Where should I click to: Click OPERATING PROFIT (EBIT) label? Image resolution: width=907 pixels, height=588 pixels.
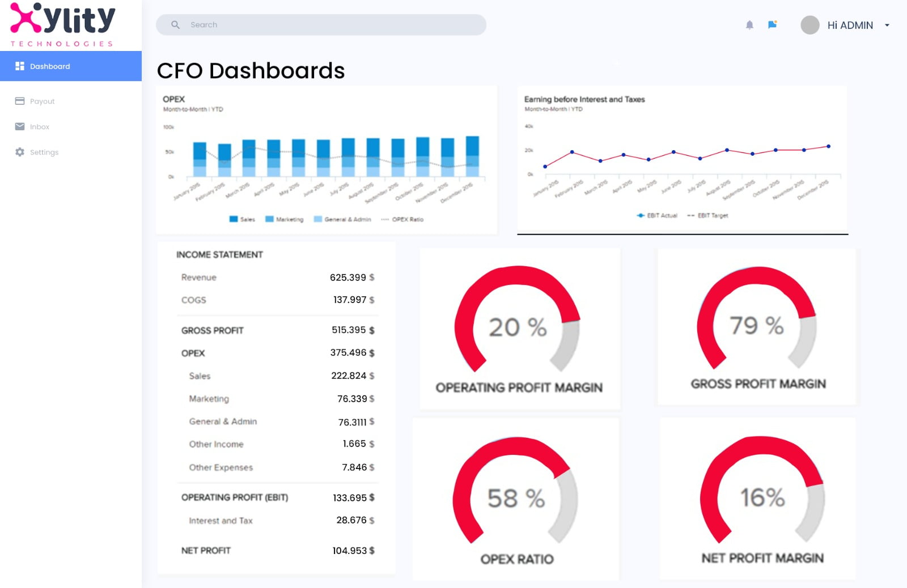click(x=235, y=497)
